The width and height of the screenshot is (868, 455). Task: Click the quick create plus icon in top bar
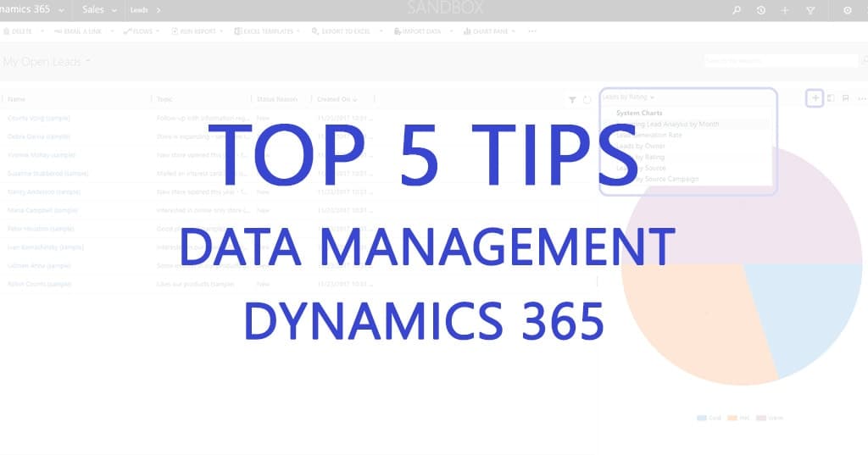784,10
